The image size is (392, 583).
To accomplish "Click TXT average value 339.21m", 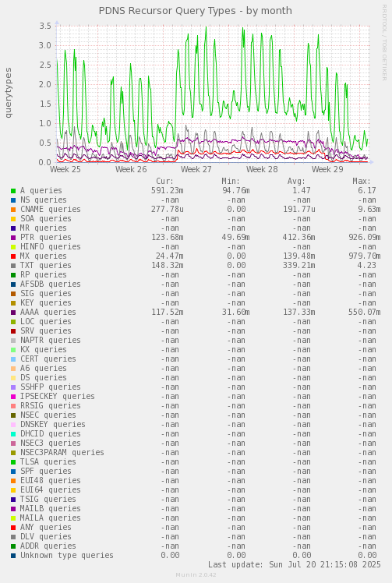I will [x=299, y=266].
